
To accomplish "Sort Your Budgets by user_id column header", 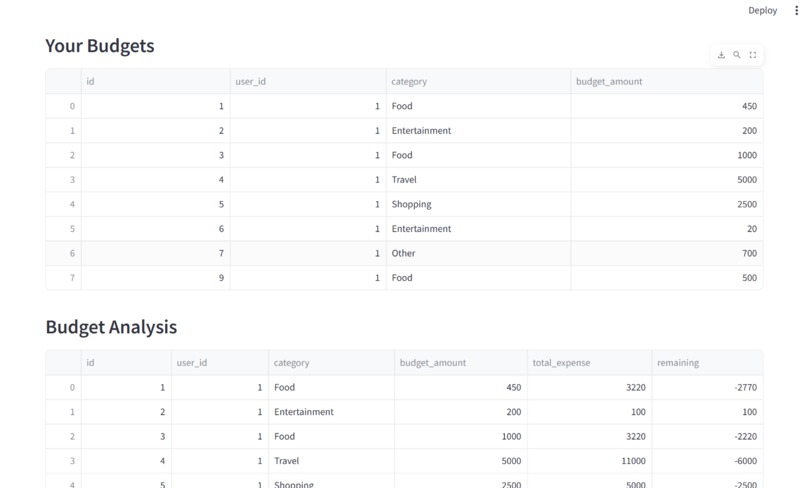I will pos(308,81).
